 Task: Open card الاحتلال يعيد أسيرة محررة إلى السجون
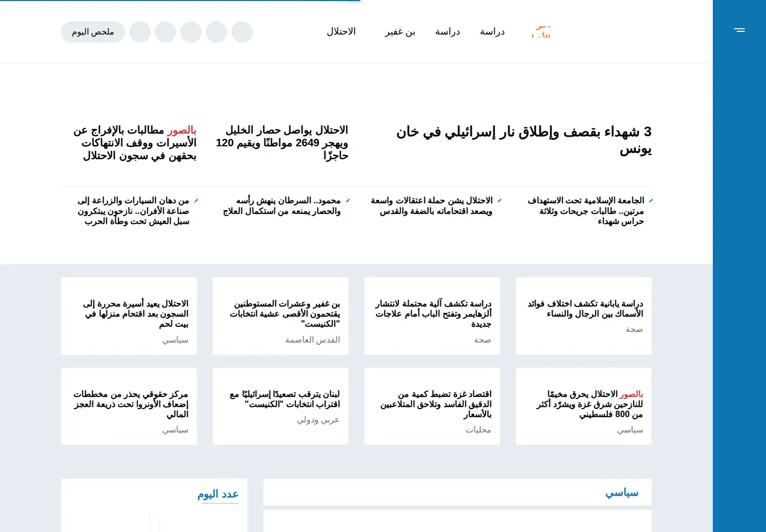[x=136, y=313]
